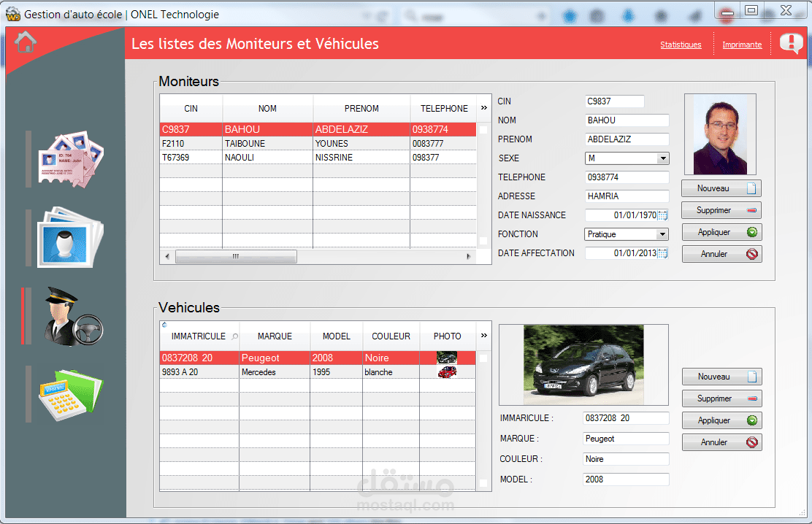Click the Moniteurs scrollbar right arrow
This screenshot has height=524, width=812.
click(469, 256)
